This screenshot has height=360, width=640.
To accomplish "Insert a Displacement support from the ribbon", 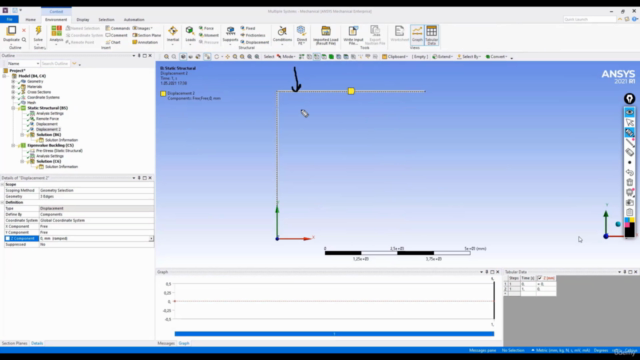I will pyautogui.click(x=255, y=42).
